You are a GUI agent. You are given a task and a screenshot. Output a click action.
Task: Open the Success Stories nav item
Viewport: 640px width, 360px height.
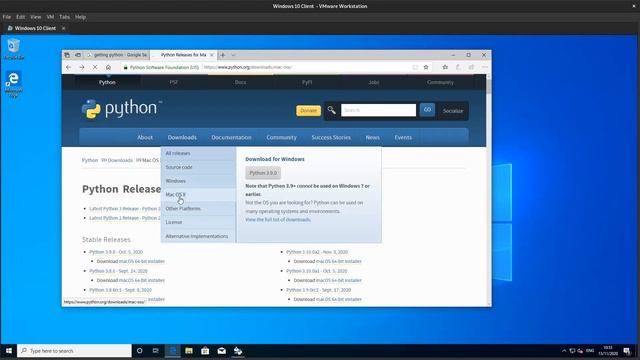(x=331, y=138)
